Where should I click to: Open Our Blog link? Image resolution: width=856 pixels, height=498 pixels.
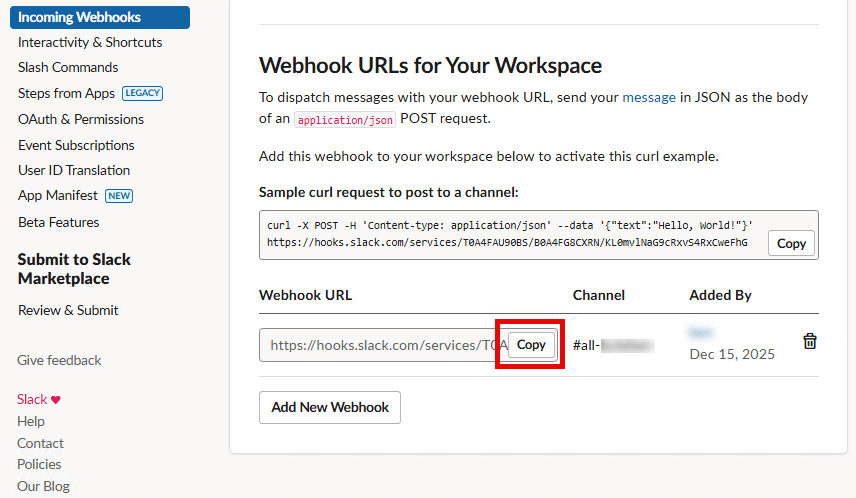(x=43, y=486)
